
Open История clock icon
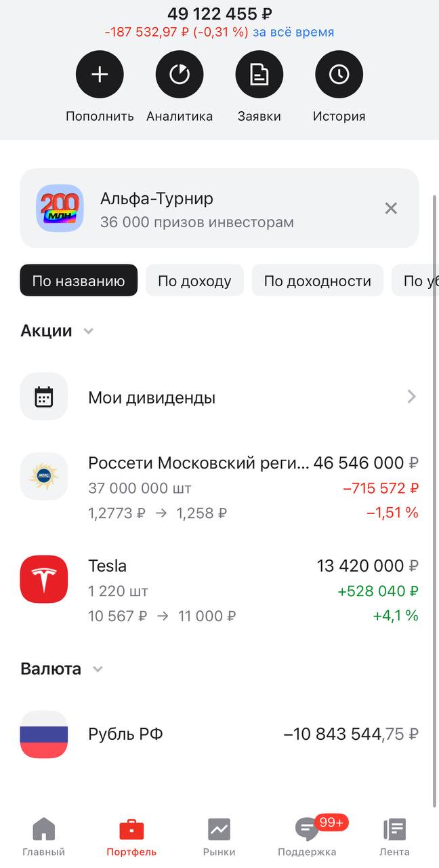click(x=339, y=75)
